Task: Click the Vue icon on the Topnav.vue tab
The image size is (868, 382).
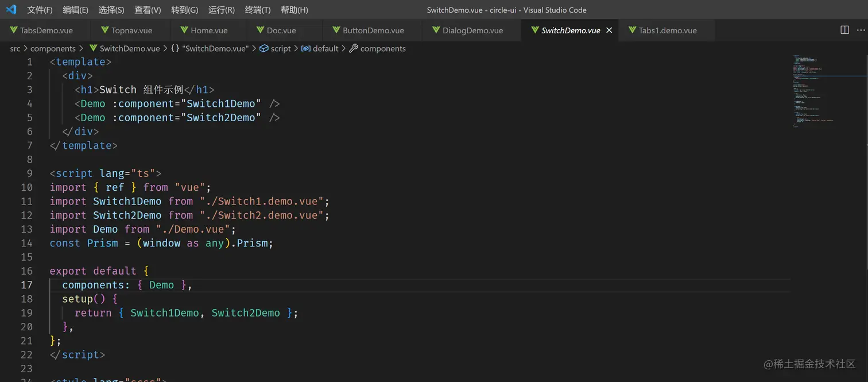Action: [x=105, y=30]
